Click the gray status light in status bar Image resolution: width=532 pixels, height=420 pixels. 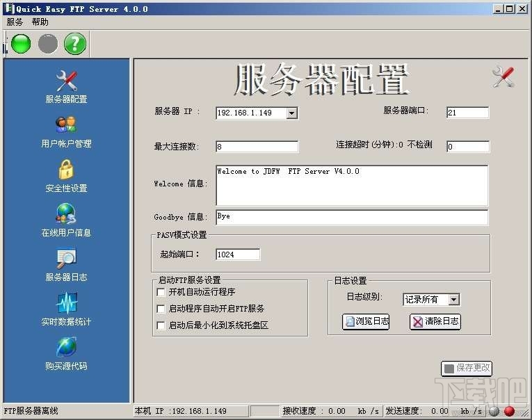point(494,411)
